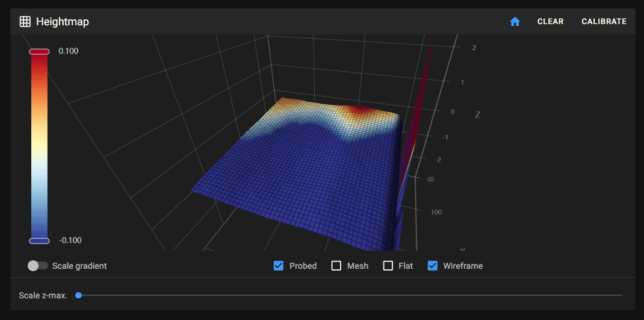Uncheck the Wireframe checkbox

(433, 266)
